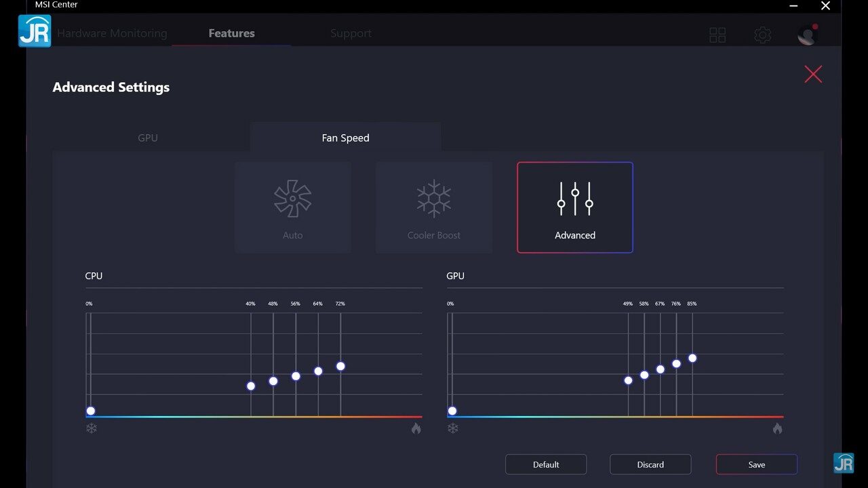The width and height of the screenshot is (868, 488).
Task: Switch to the Fan Speed tab
Action: [x=346, y=138]
